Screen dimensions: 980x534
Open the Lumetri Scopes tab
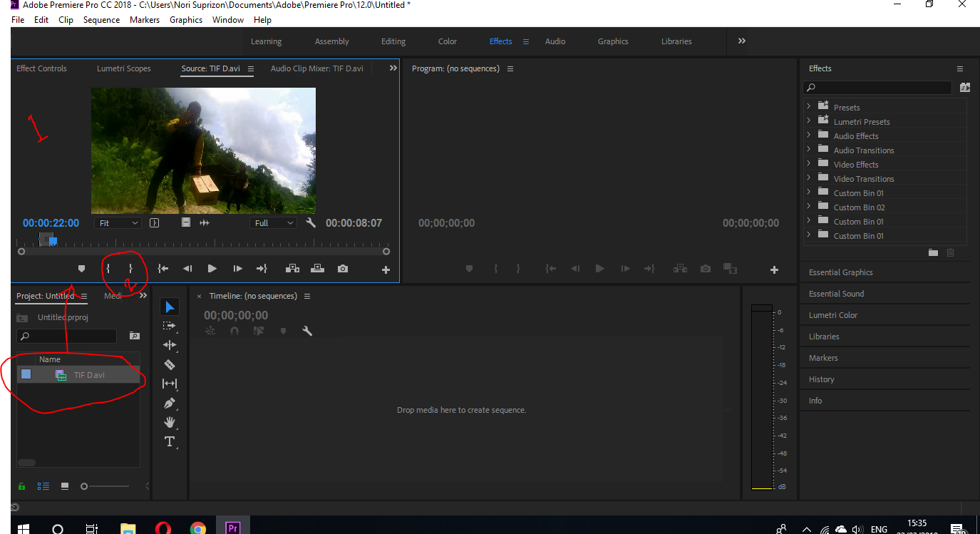(x=124, y=68)
